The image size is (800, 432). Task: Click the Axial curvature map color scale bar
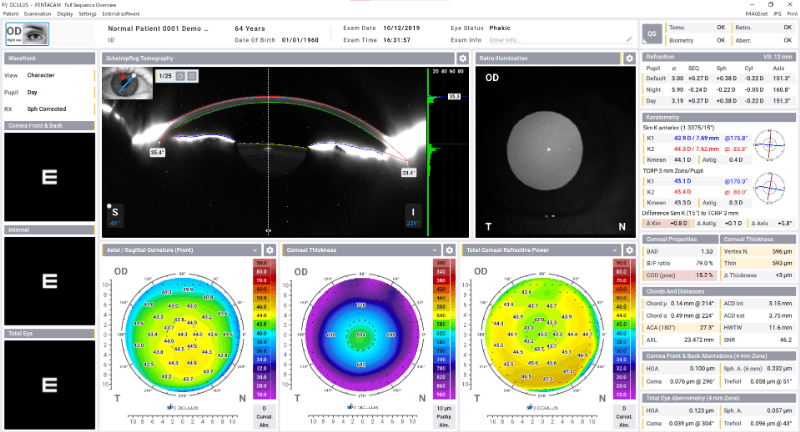pos(264,329)
